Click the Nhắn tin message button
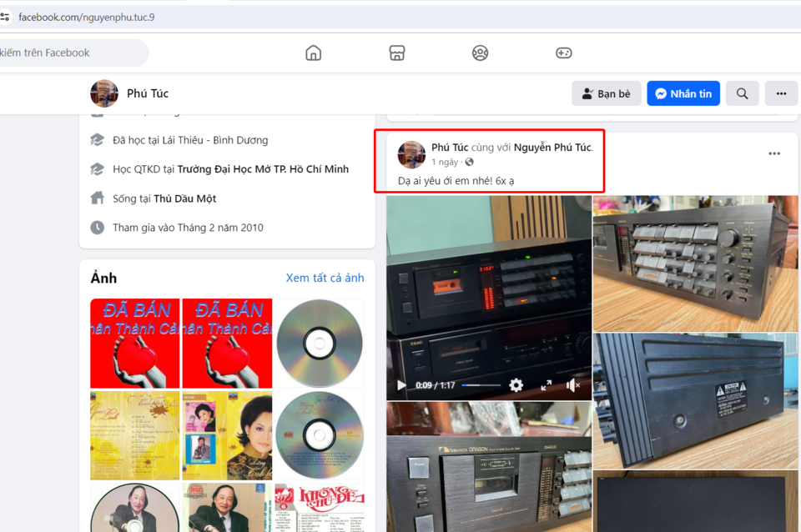The height and width of the screenshot is (532, 801). [x=683, y=93]
